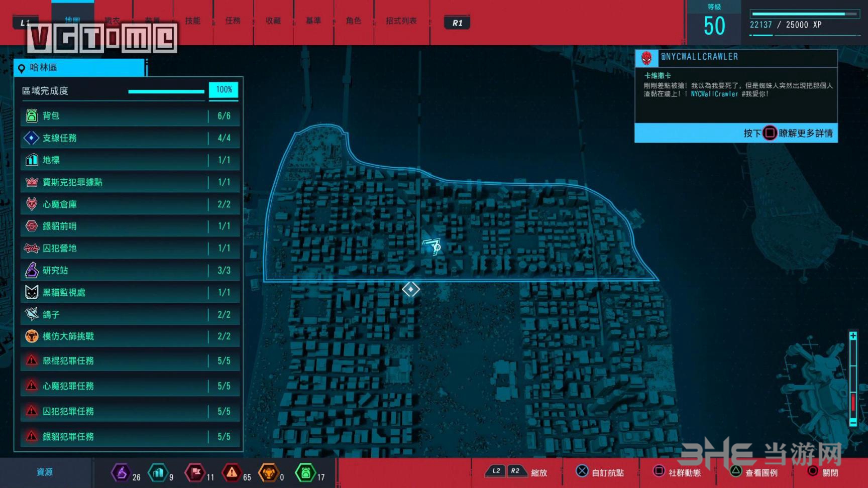
Task: Select the backpack icon in 背包 row
Action: pos(32,116)
